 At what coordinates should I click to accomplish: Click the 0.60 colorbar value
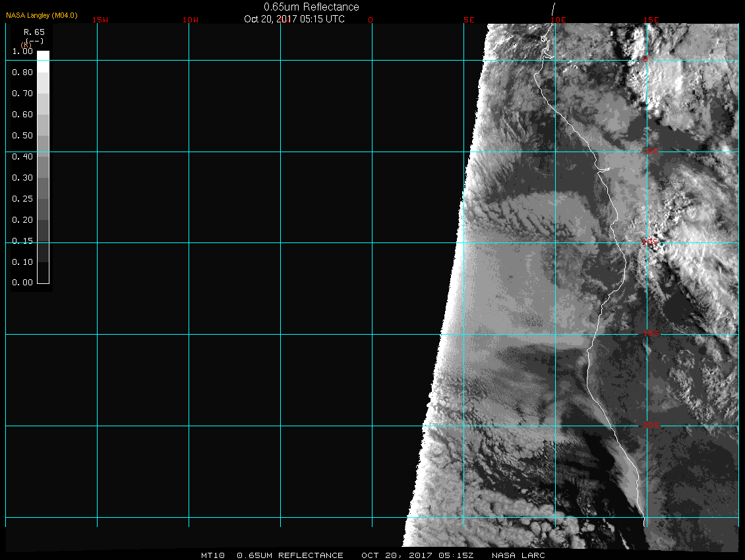22,115
